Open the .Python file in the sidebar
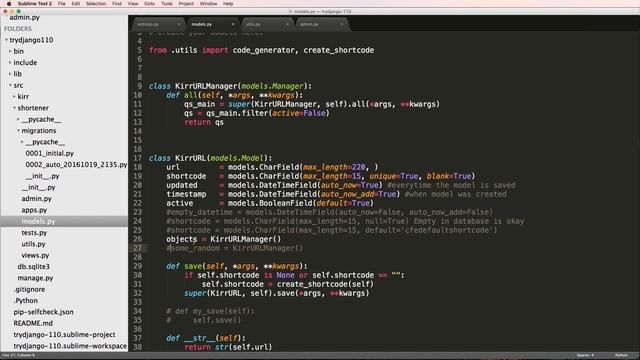 coord(26,301)
